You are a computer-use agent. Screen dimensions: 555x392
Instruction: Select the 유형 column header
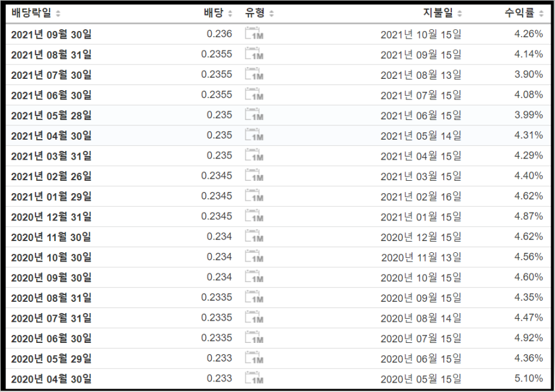click(255, 11)
